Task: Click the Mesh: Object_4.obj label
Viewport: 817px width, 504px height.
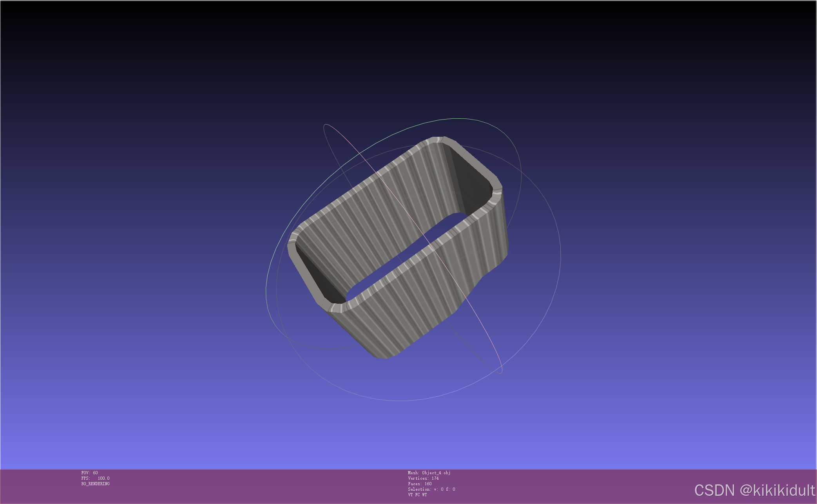Action: tap(429, 473)
